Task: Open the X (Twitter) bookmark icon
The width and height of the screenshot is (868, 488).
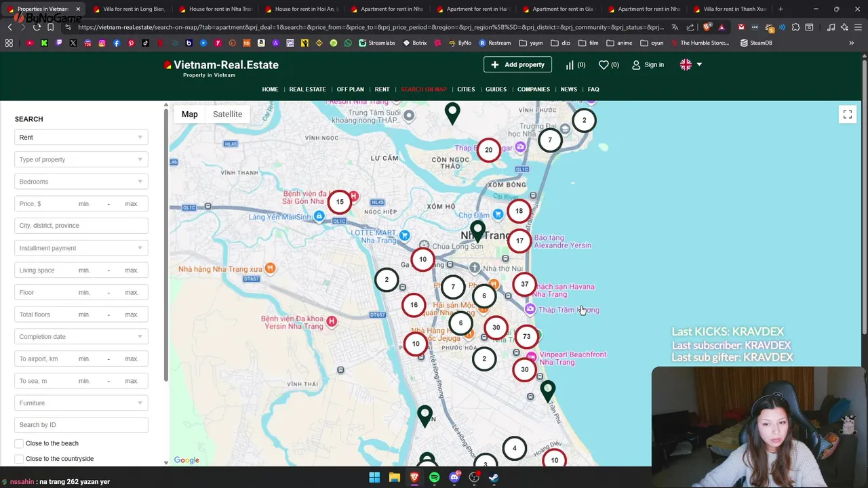Action: point(73,43)
